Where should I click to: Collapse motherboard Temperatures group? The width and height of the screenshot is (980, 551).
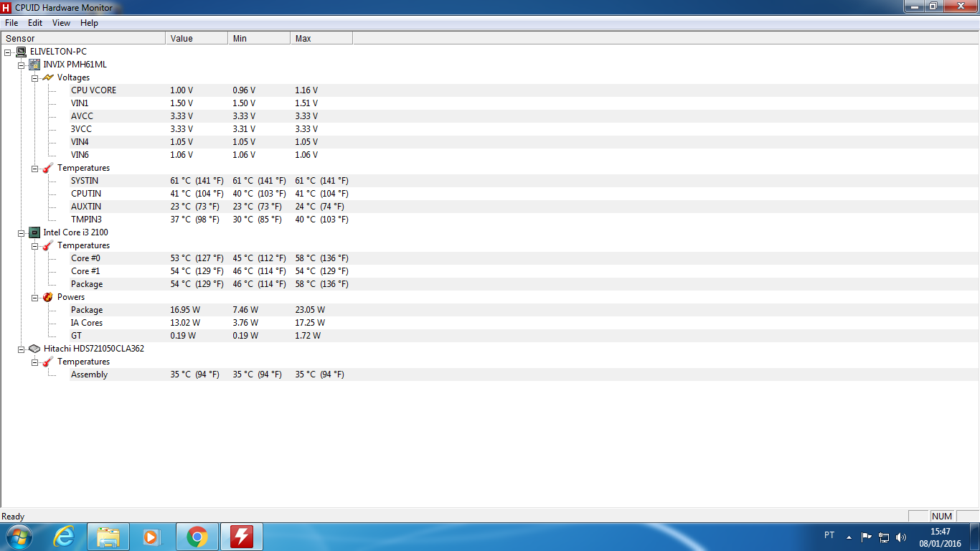tap(34, 168)
